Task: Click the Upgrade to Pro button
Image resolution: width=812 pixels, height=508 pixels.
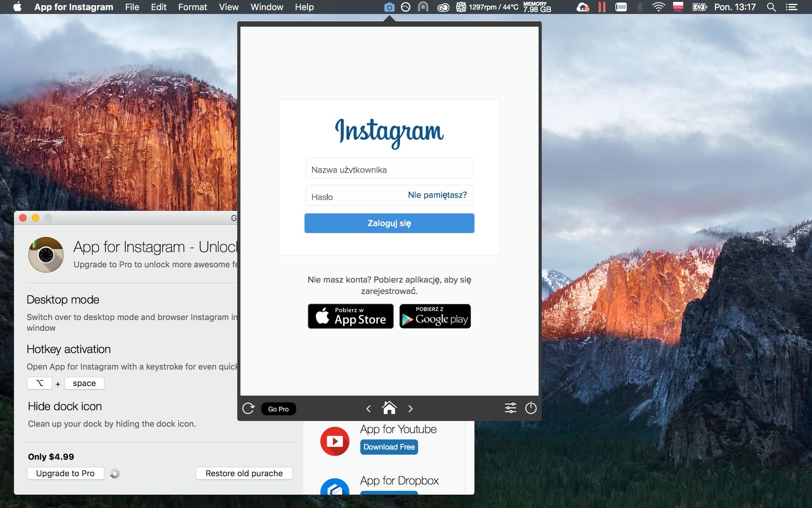Action: (65, 473)
